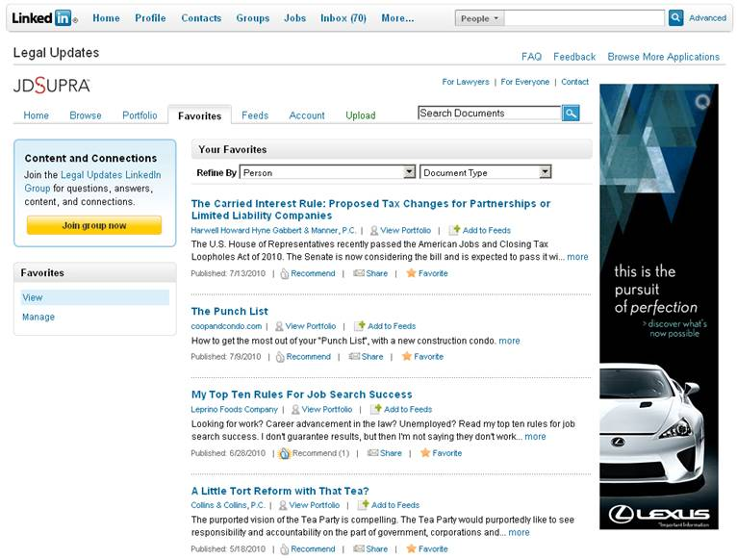The width and height of the screenshot is (737, 560).
Task: Click the Join group now button
Action: [x=94, y=225]
